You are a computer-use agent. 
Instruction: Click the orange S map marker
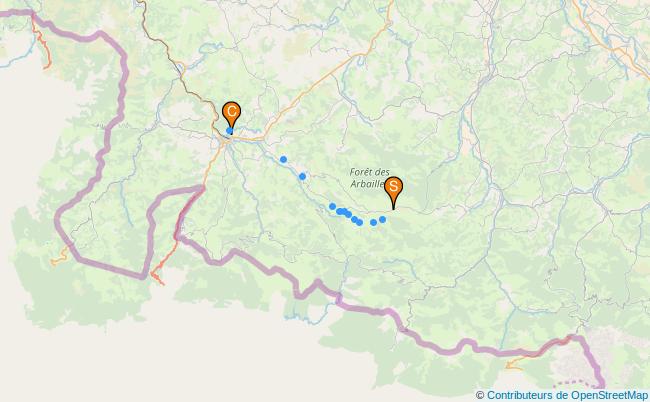(393, 187)
